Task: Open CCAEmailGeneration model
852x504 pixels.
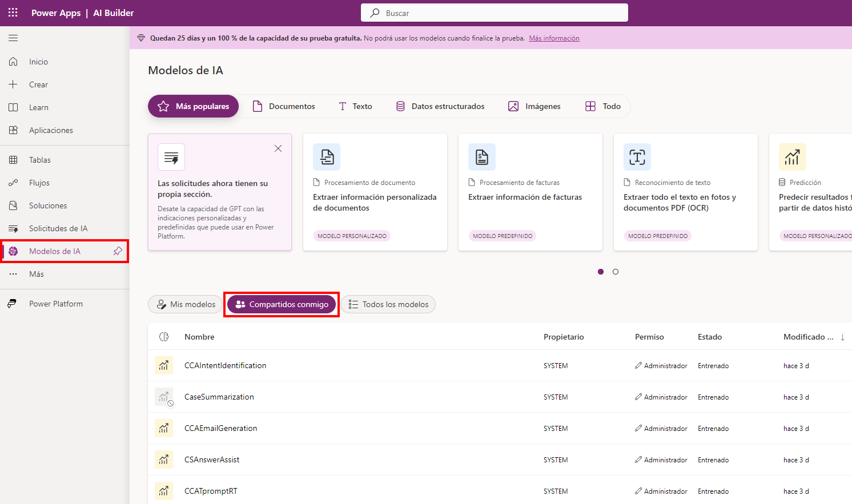Action: (x=220, y=428)
